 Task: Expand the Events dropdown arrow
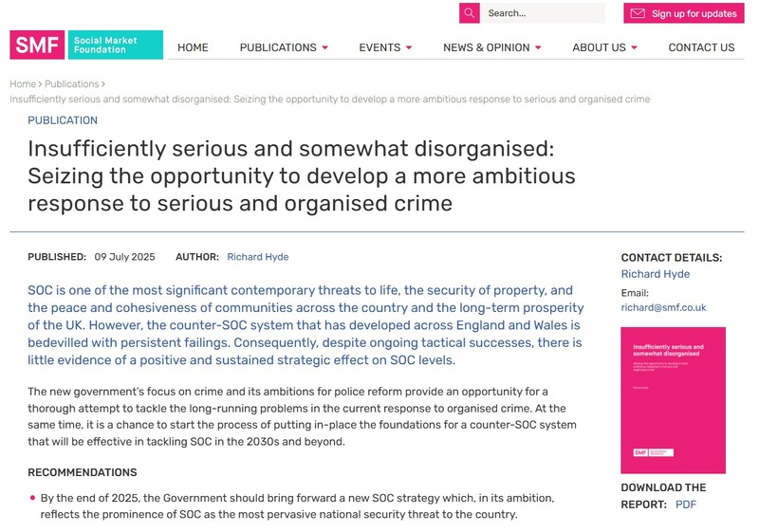tap(409, 47)
